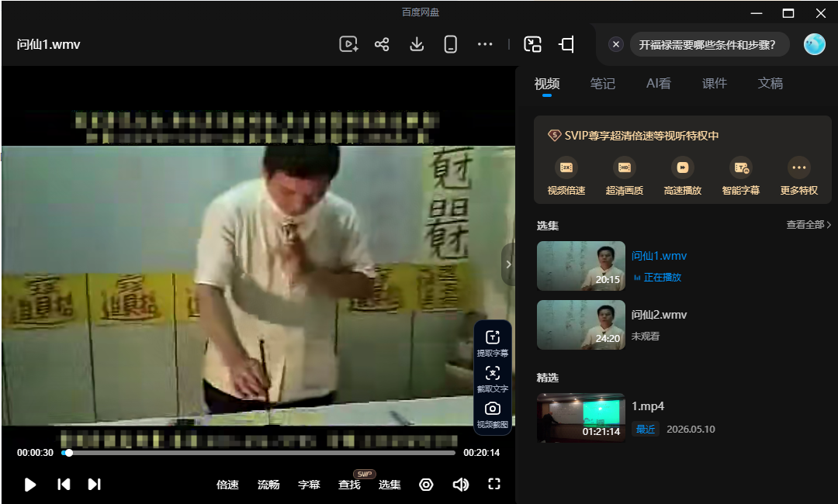Switch to the 课件 tab

tap(714, 84)
